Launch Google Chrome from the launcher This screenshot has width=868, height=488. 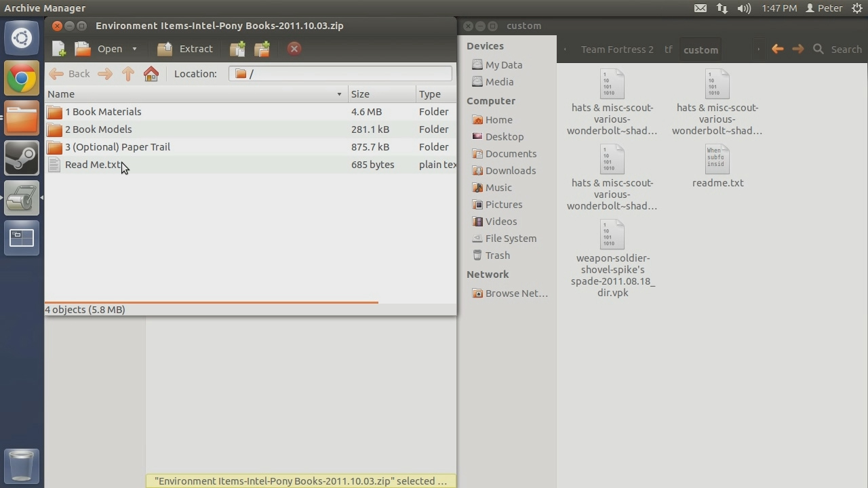tap(22, 79)
